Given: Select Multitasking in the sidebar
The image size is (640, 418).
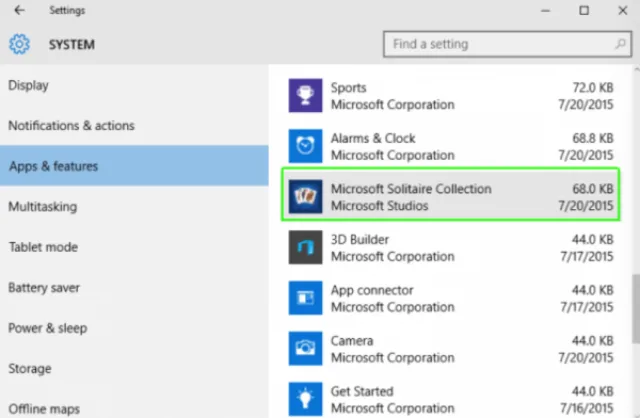Looking at the screenshot, I should pyautogui.click(x=43, y=207).
